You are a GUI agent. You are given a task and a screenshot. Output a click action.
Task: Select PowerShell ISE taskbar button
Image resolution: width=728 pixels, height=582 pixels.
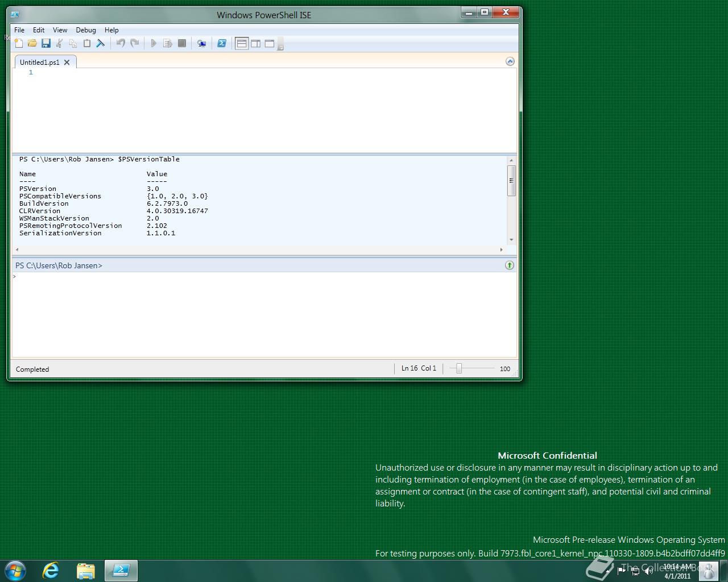(x=121, y=571)
